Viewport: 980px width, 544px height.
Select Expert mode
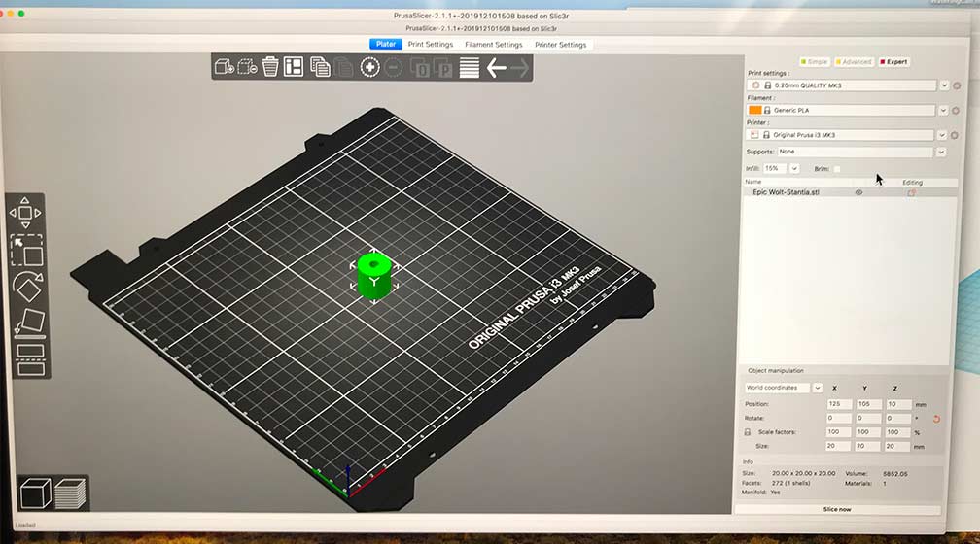(x=893, y=62)
